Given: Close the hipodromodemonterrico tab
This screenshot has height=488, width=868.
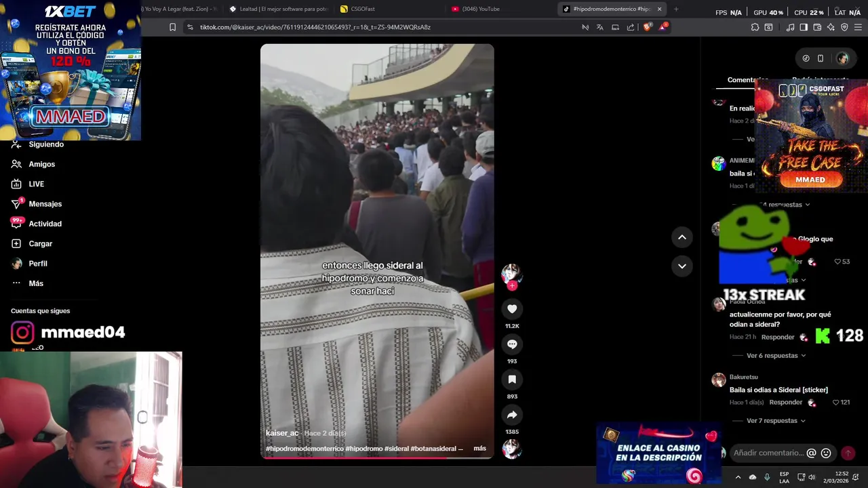Looking at the screenshot, I should pyautogui.click(x=659, y=9).
